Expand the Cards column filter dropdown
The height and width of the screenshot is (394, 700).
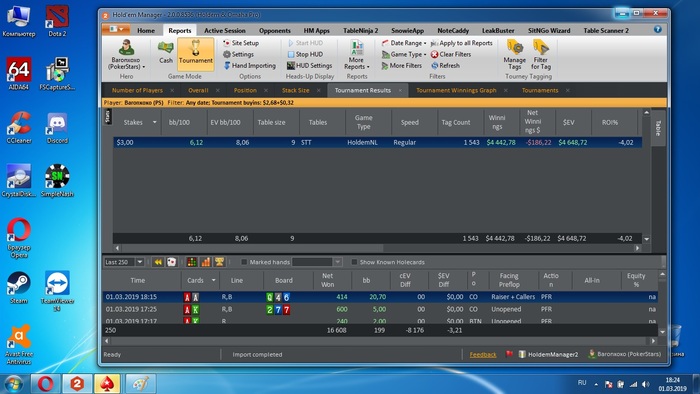213,280
